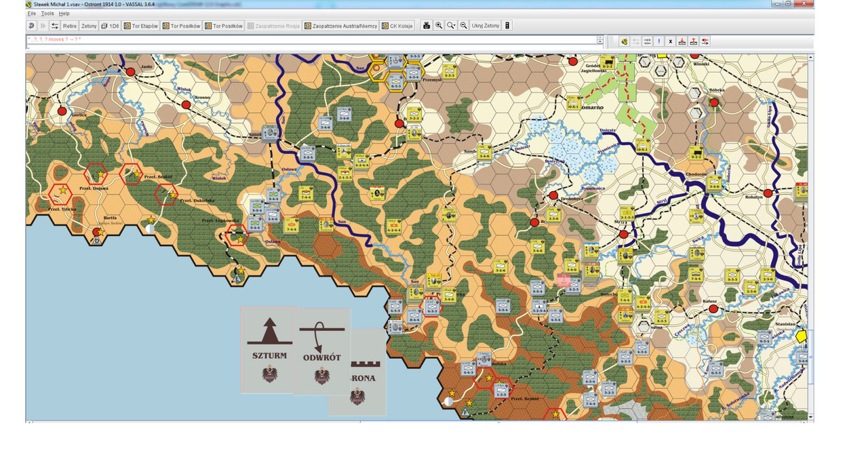Click the synchronize sliders icon in right toolbar

coord(647,41)
